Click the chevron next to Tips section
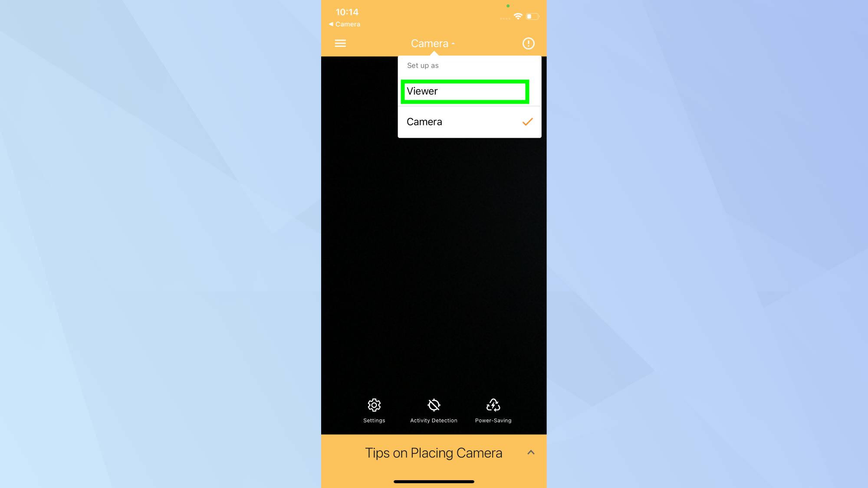868x488 pixels. tap(531, 453)
